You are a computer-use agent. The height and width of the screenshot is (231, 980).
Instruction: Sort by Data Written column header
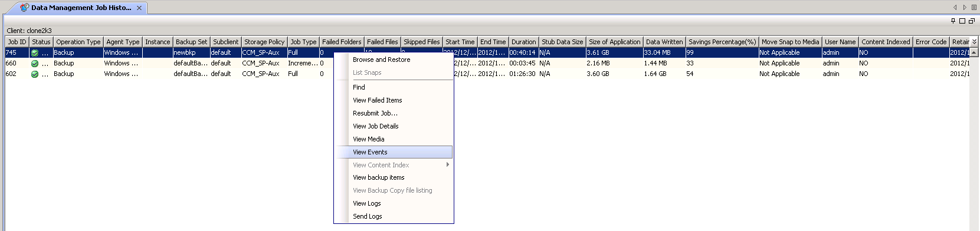(x=664, y=42)
